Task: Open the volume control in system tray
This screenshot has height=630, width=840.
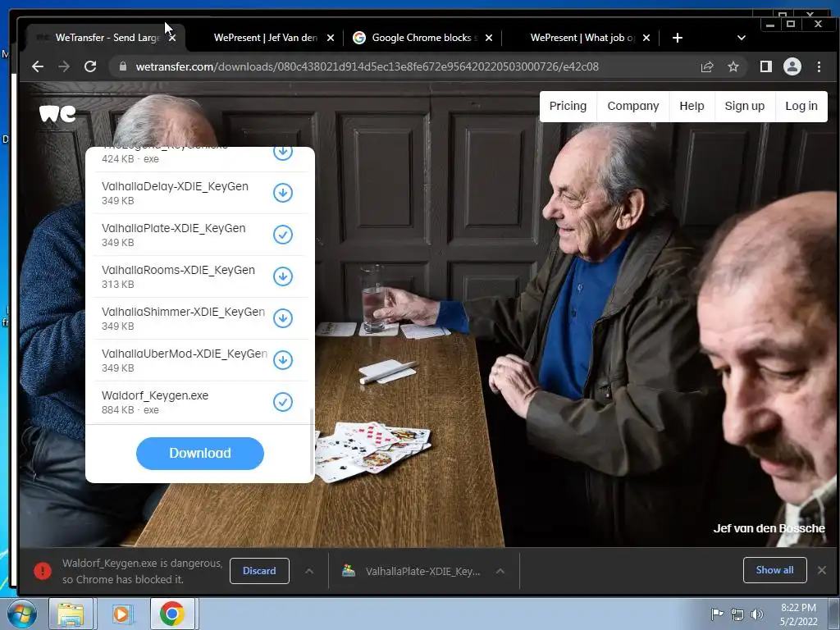Action: pyautogui.click(x=756, y=614)
